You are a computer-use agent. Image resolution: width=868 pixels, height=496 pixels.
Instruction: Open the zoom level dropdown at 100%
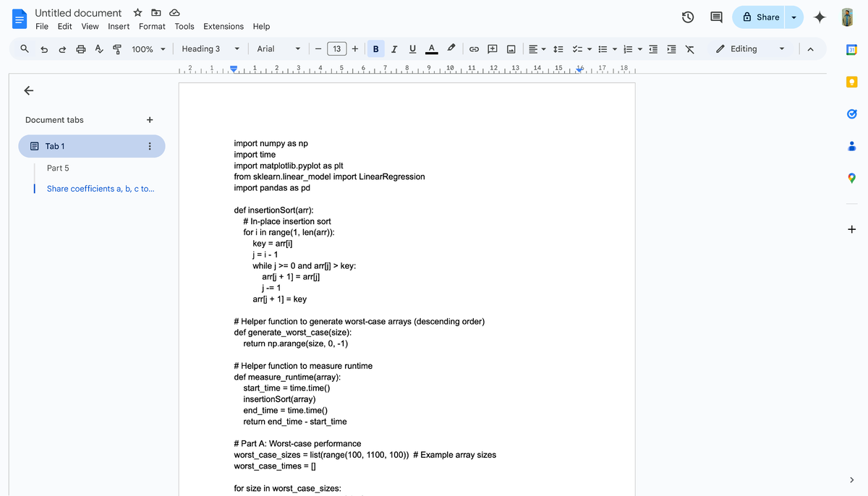[x=148, y=49]
